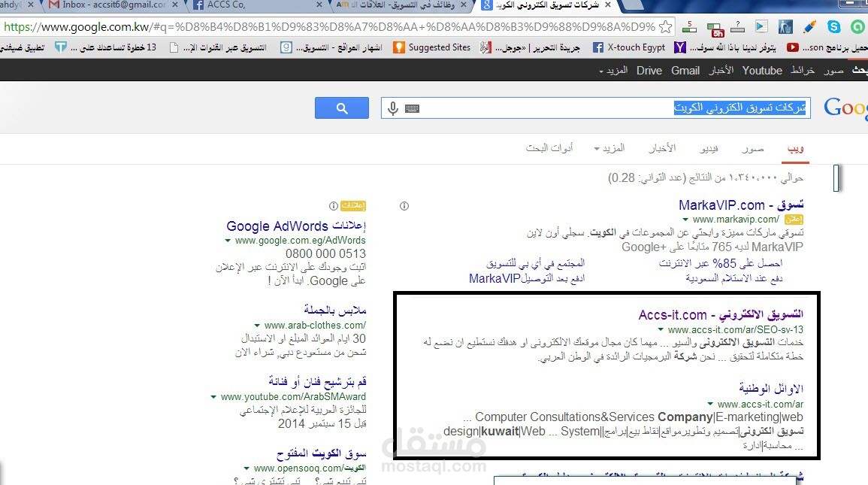Close the Inbox Gmail tab
The width and height of the screenshot is (868, 485).
(175, 5)
